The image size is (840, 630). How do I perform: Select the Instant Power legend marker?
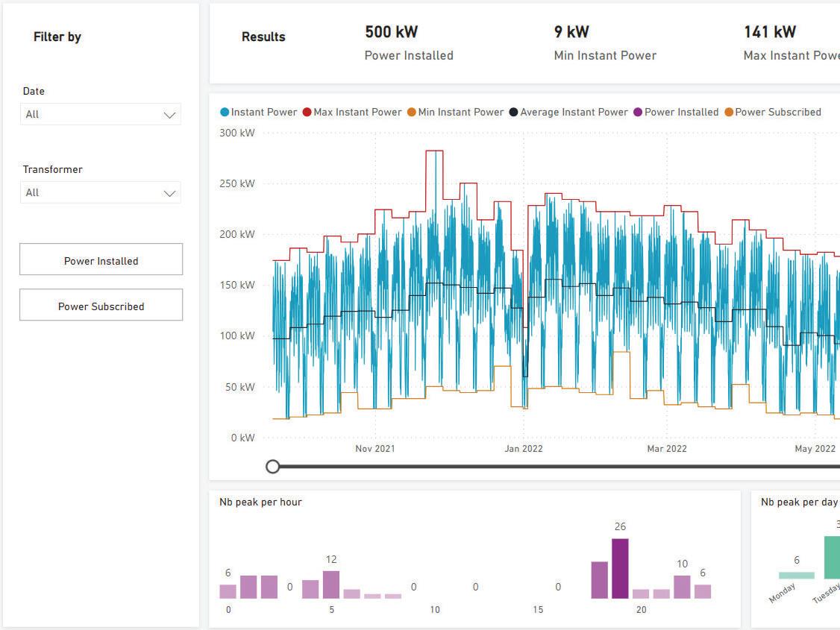point(225,112)
